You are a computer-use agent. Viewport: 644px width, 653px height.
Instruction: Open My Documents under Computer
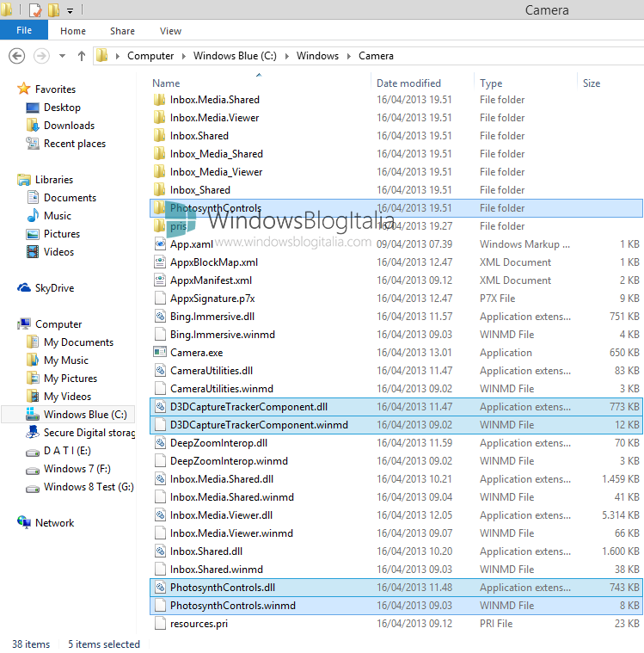click(79, 342)
